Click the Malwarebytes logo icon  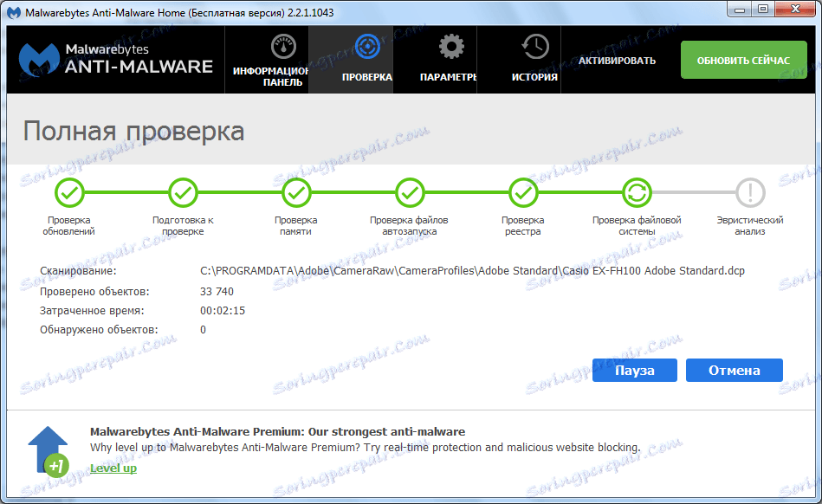coord(40,59)
